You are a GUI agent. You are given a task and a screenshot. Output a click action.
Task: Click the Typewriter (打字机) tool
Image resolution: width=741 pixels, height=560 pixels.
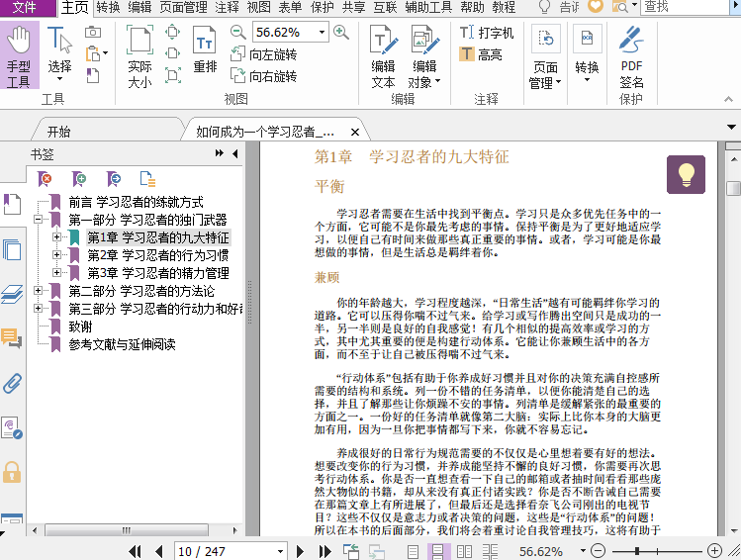pyautogui.click(x=487, y=33)
